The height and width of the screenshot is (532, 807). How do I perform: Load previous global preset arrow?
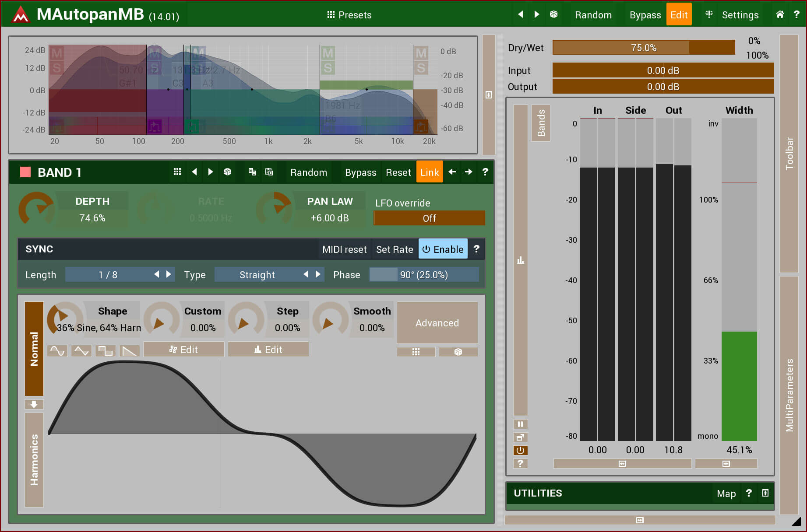pyautogui.click(x=520, y=14)
